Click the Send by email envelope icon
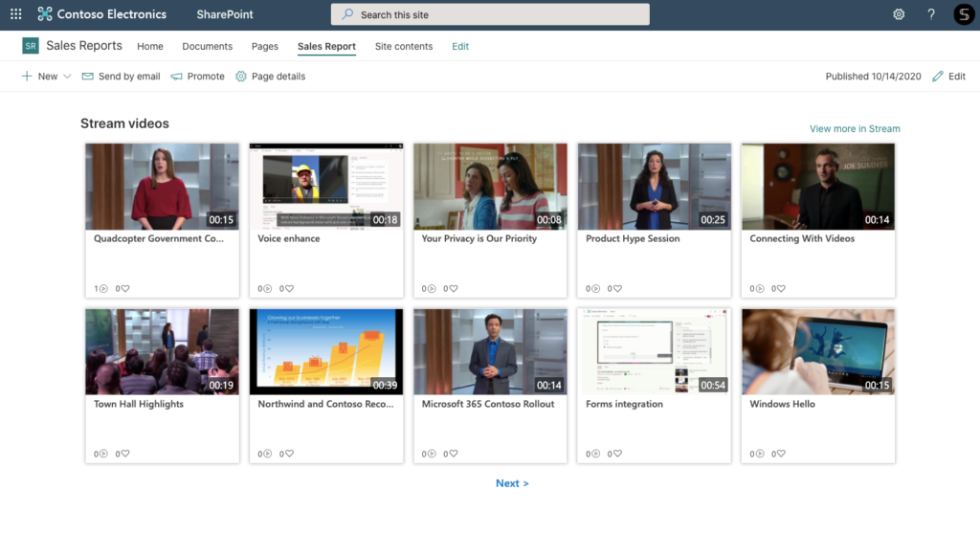Screen dimensions: 980x557 [87, 77]
